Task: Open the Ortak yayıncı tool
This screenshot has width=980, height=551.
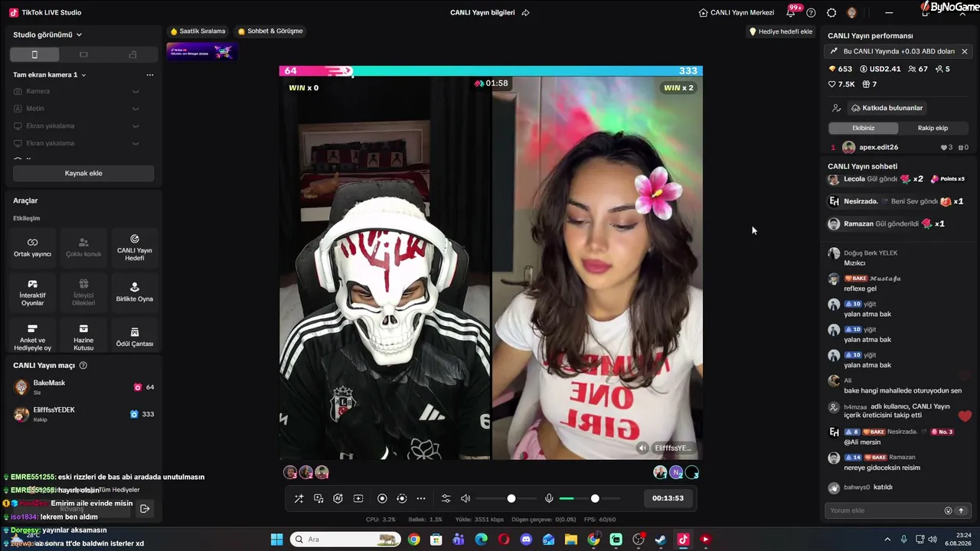Action: (x=32, y=247)
